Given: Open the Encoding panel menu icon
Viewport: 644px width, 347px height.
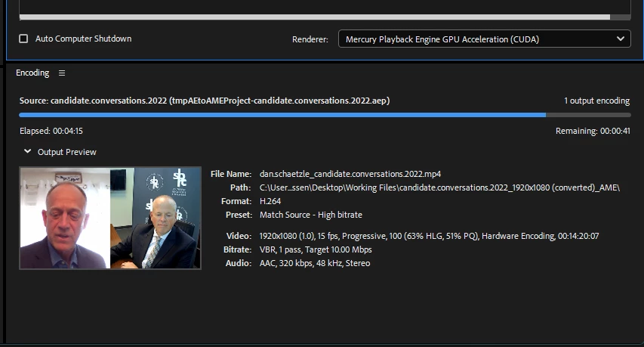Looking at the screenshot, I should point(62,73).
